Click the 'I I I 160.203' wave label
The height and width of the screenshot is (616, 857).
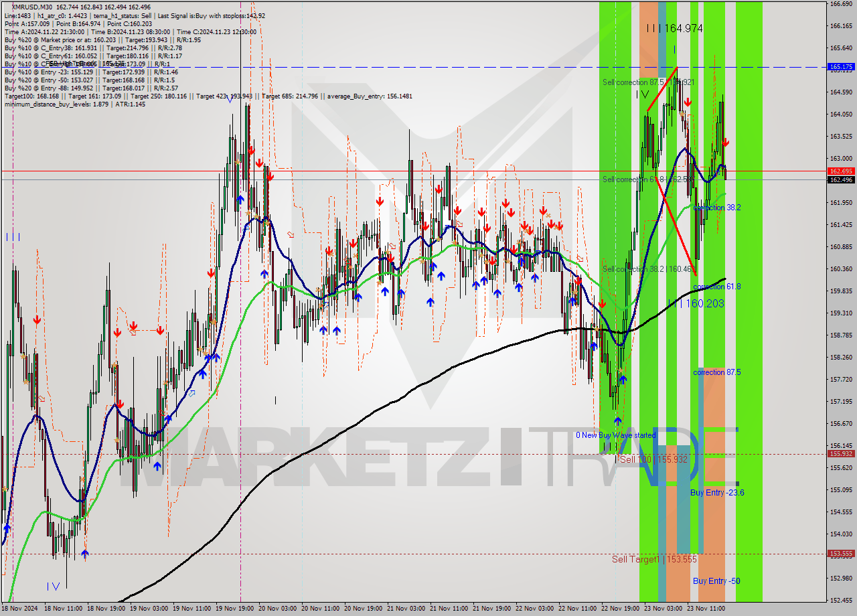(696, 303)
